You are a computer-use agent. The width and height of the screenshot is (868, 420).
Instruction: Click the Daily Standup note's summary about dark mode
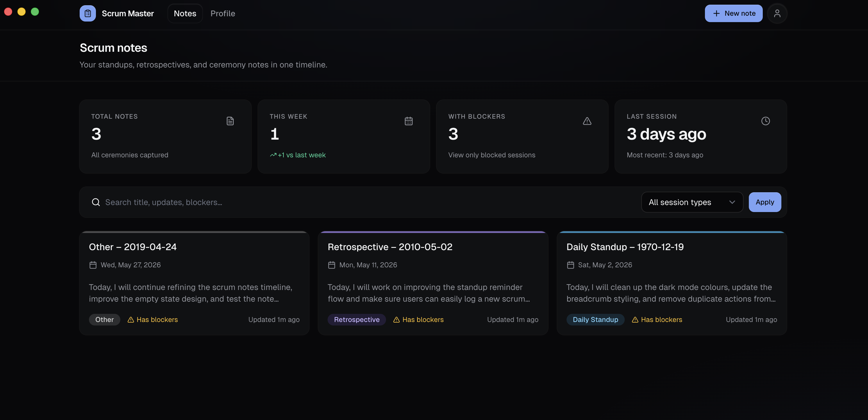pos(671,293)
